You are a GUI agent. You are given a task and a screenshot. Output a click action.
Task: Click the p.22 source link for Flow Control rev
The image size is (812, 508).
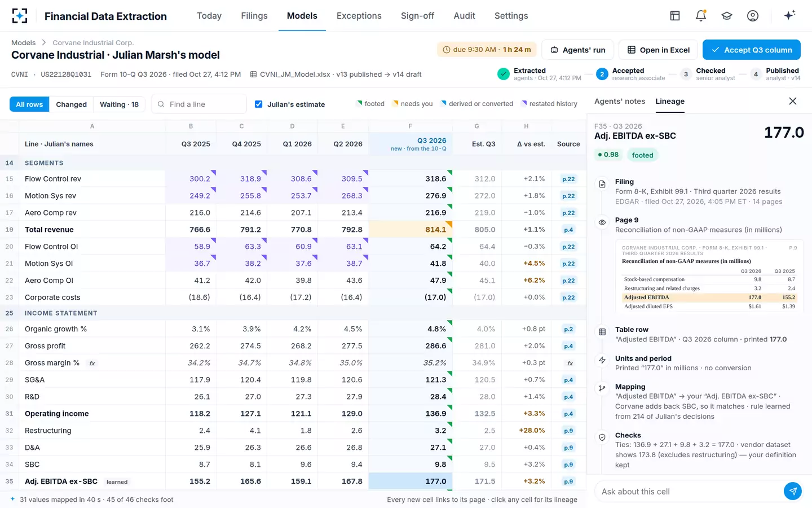[x=568, y=179]
